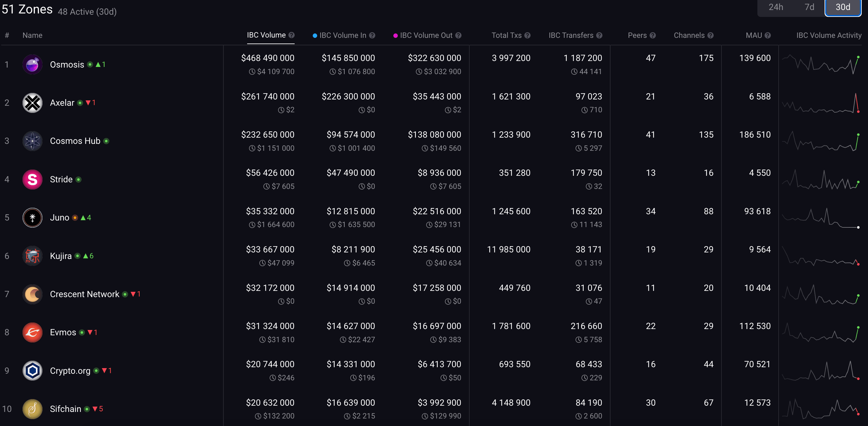Image resolution: width=868 pixels, height=426 pixels.
Task: Select the 30d time period
Action: coord(843,7)
